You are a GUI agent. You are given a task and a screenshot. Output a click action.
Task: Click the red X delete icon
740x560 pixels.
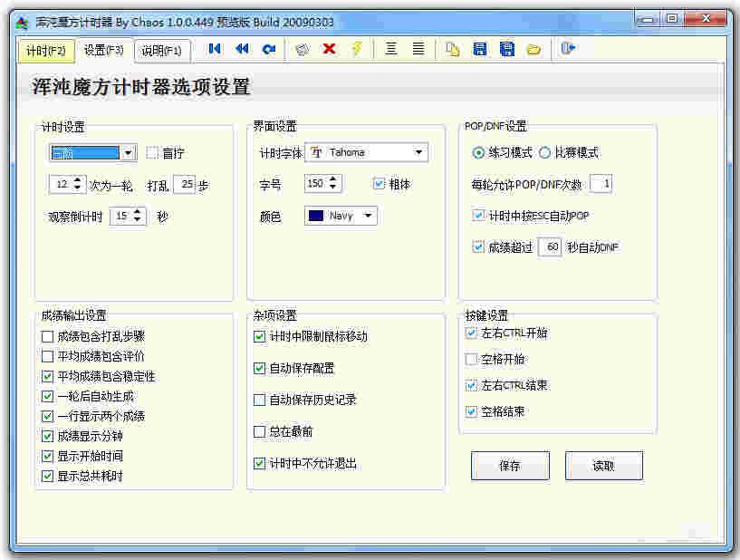[329, 49]
